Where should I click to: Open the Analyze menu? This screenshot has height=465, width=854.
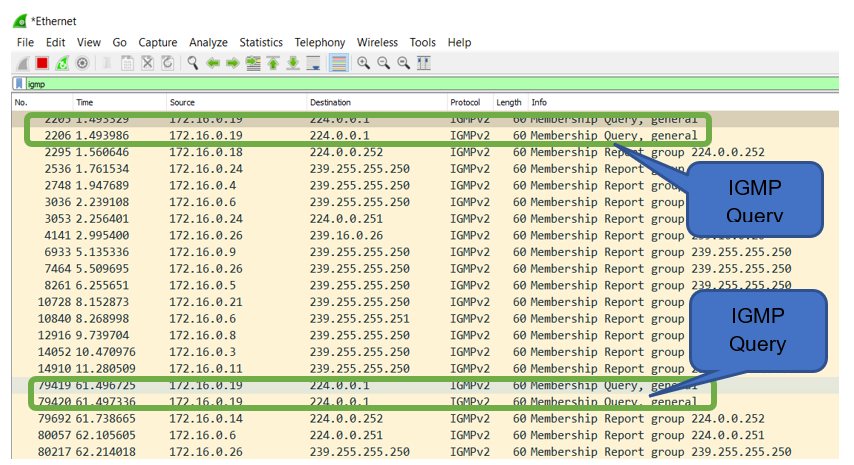tap(208, 42)
